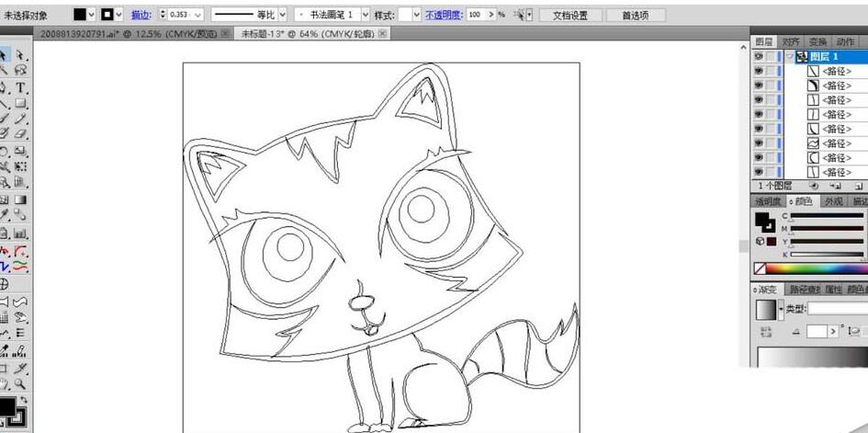Open the 路径查找器 (Pathfinder) panel tab

(x=805, y=289)
